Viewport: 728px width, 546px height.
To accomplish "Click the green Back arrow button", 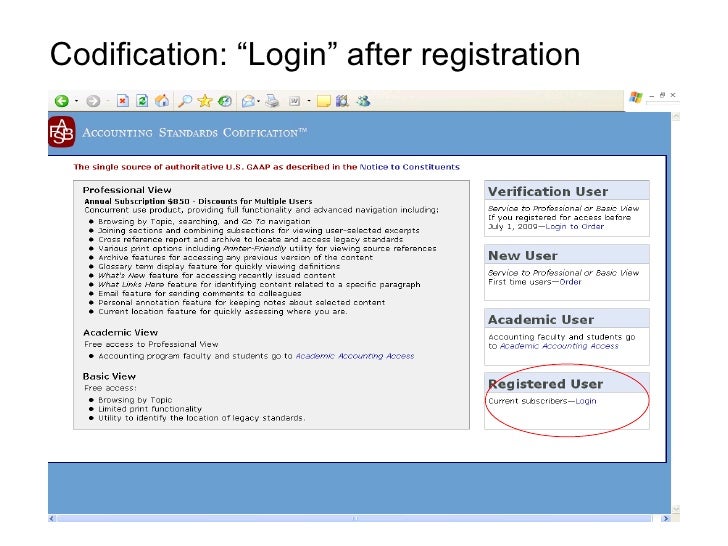I will 61,101.
